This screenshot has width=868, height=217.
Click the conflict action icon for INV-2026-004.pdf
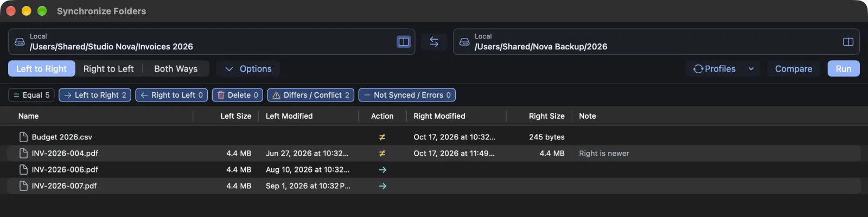click(382, 154)
